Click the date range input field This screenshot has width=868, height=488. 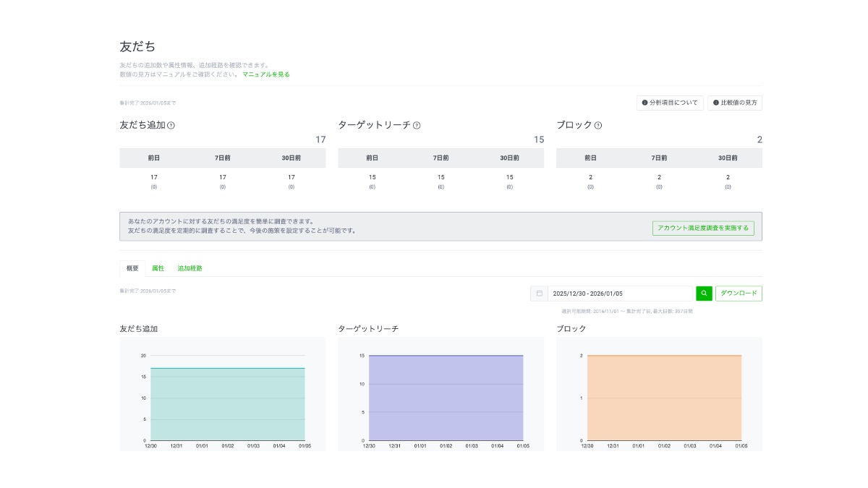[621, 294]
